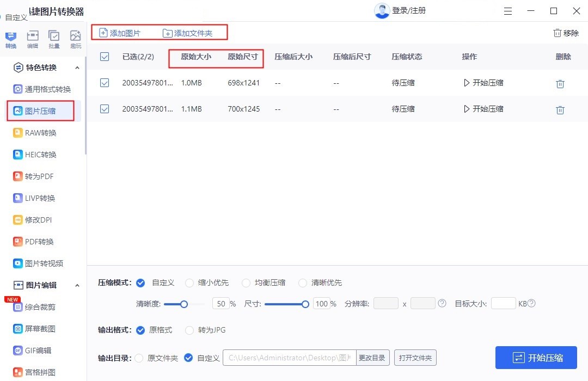Click the 700x1245 size cell
Image resolution: width=588 pixels, height=381 pixels.
(x=244, y=109)
